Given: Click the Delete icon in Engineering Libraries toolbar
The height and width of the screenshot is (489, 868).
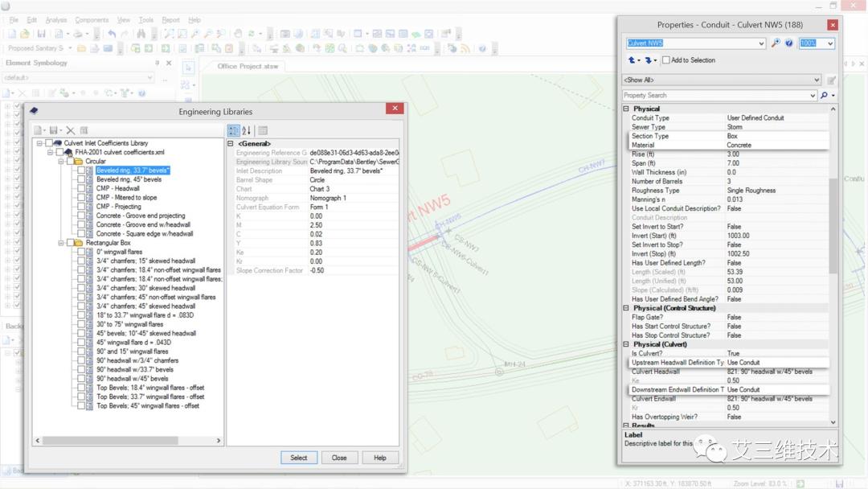Looking at the screenshot, I should (x=70, y=130).
